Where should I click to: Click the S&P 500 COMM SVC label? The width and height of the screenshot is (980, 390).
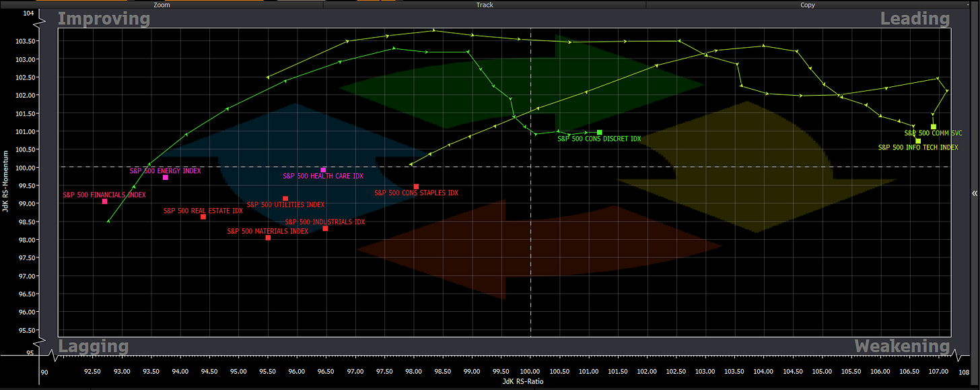933,133
